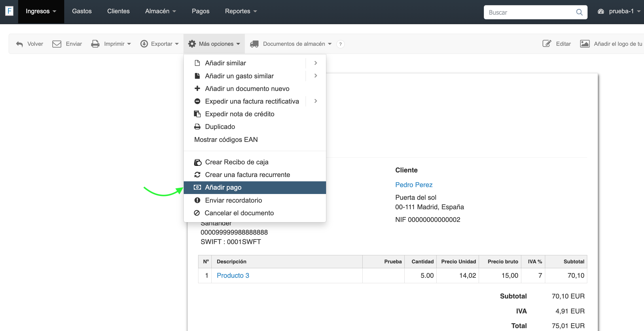Select Añadir pago menu option
This screenshot has width=644, height=331.
pos(223,187)
